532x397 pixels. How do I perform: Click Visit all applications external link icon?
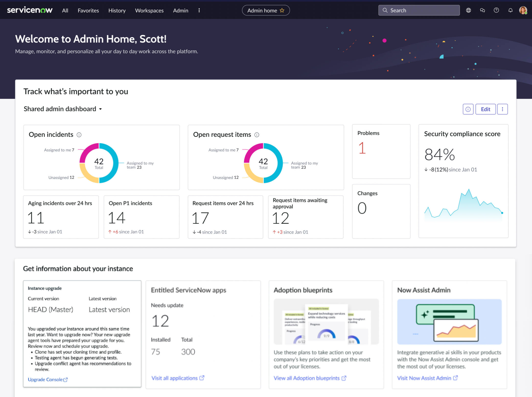pyautogui.click(x=202, y=378)
